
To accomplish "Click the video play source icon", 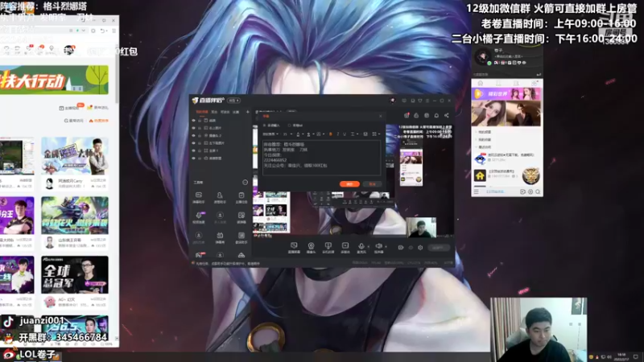I will point(345,247).
